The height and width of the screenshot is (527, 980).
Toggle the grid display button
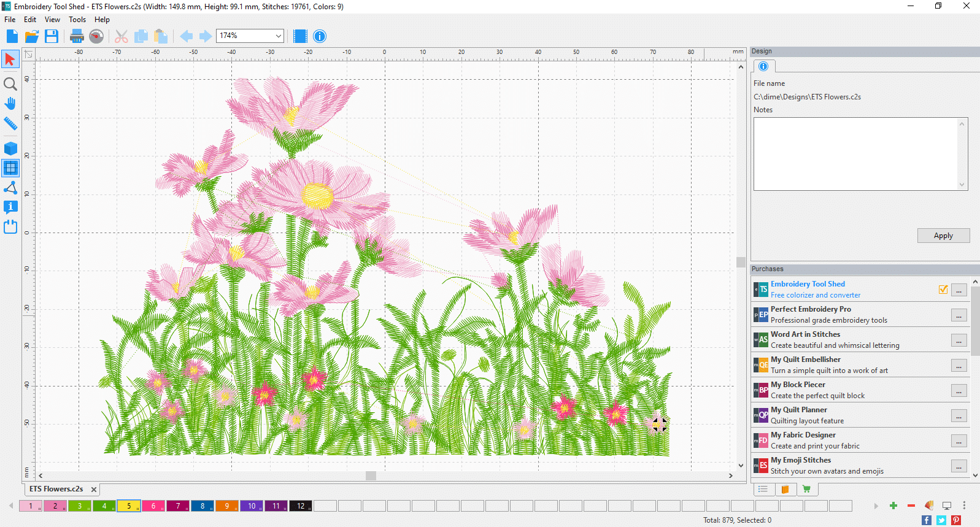click(x=10, y=168)
